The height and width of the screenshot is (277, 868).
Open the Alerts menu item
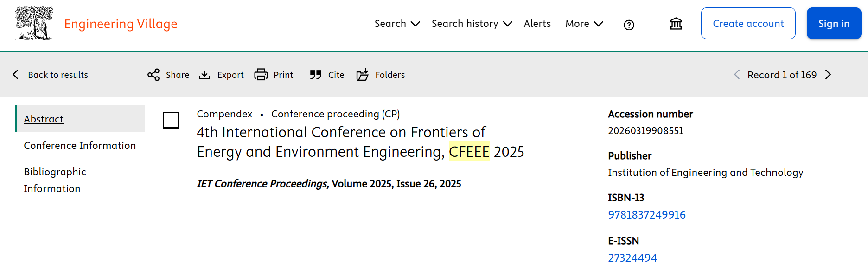point(537,24)
